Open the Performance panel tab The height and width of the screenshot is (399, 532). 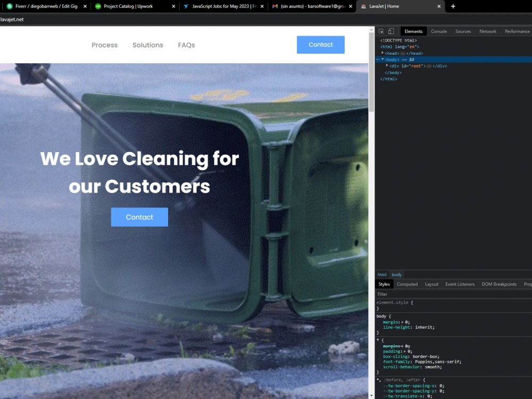(517, 31)
